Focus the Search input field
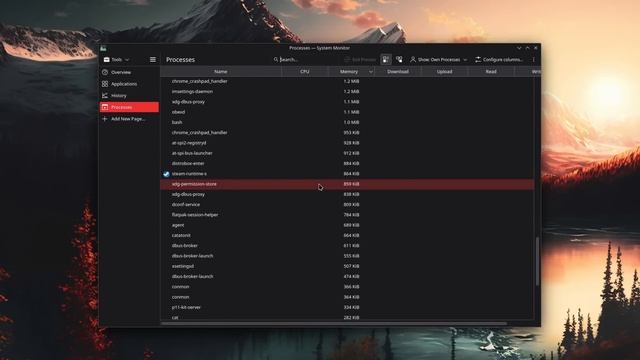This screenshot has width=640, height=360. [308, 60]
